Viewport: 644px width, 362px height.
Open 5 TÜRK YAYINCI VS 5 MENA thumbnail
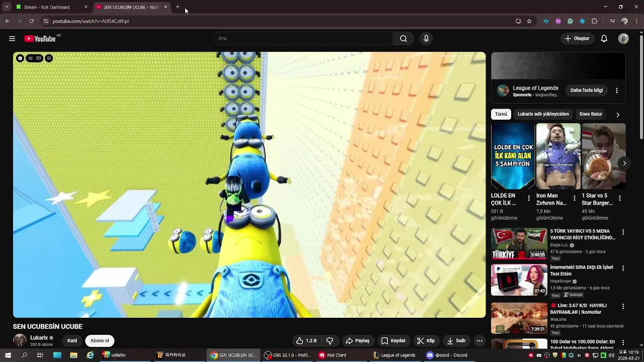tap(519, 244)
